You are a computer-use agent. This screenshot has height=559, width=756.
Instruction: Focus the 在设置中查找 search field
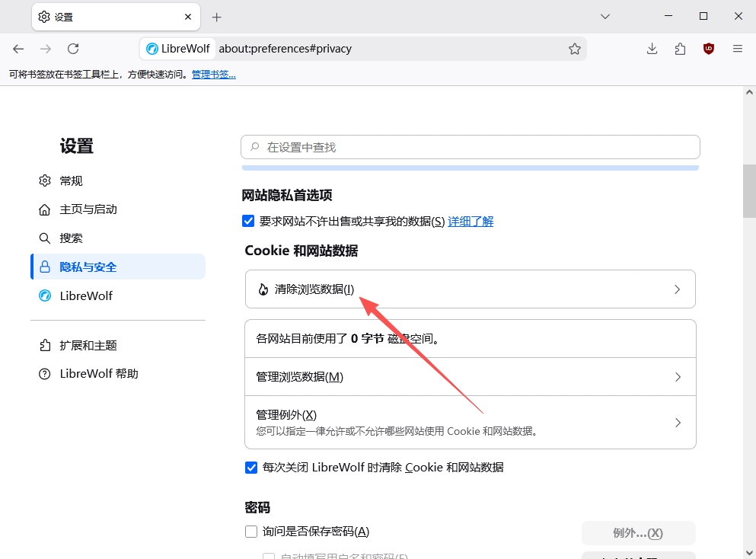coord(470,147)
